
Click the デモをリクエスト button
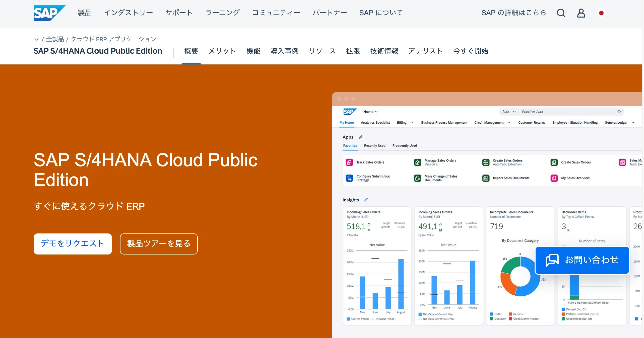click(x=73, y=244)
